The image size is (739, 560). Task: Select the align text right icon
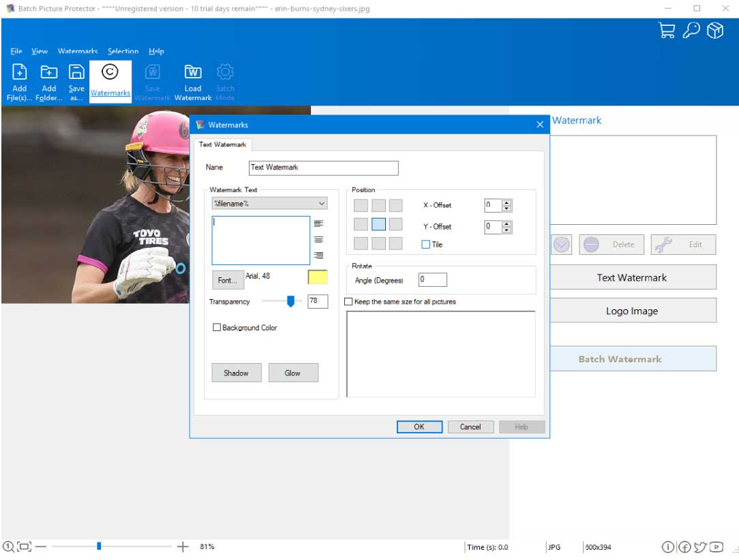[x=318, y=255]
